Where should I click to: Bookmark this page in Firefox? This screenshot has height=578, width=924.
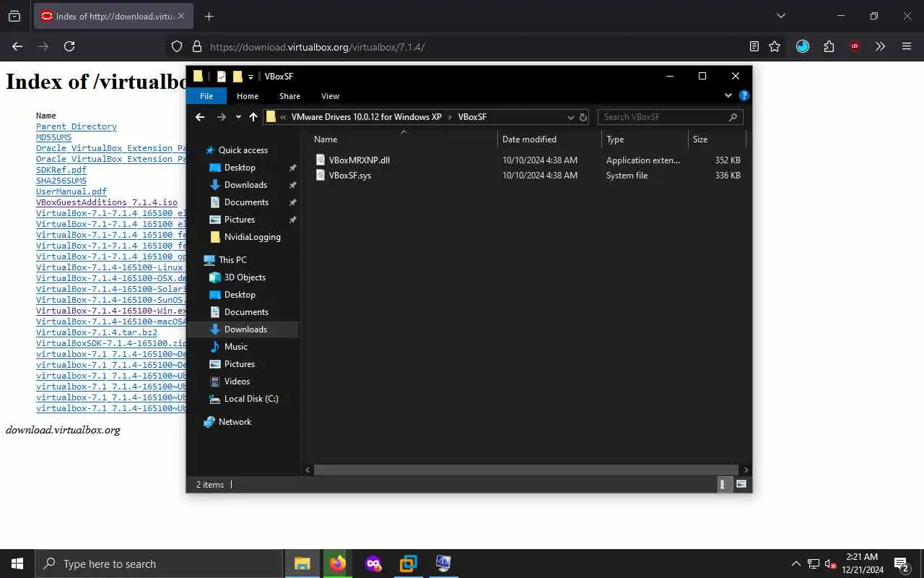[775, 46]
